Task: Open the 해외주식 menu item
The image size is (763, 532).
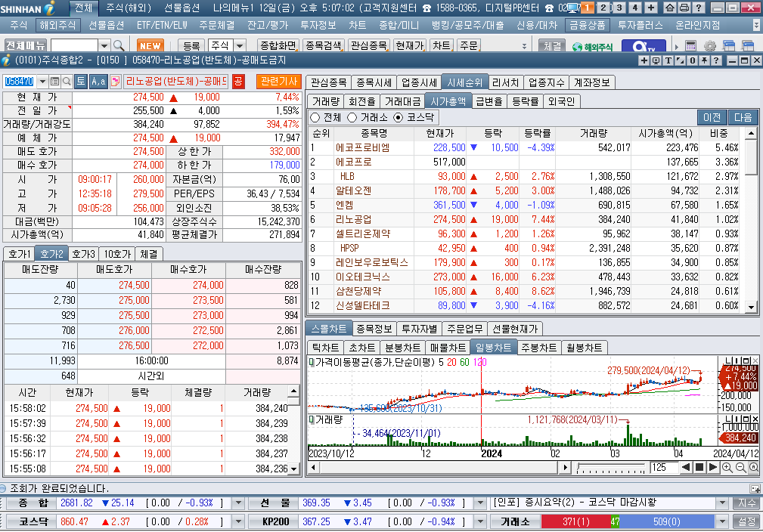Action: tap(58, 25)
